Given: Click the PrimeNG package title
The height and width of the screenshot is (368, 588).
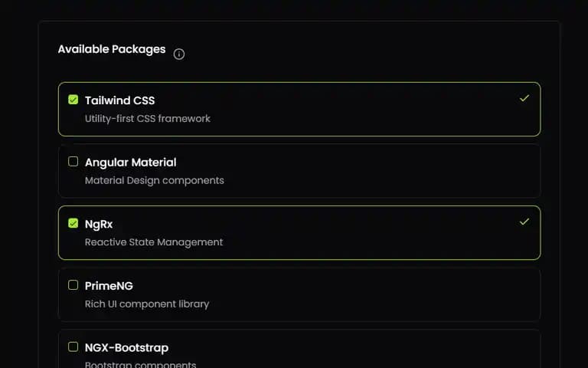Looking at the screenshot, I should click(109, 286).
